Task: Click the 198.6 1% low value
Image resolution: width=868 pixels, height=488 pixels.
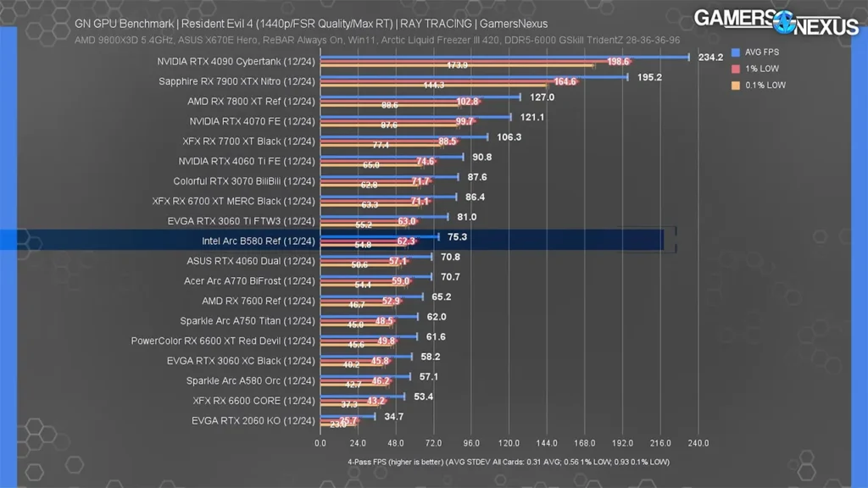Action: [618, 61]
